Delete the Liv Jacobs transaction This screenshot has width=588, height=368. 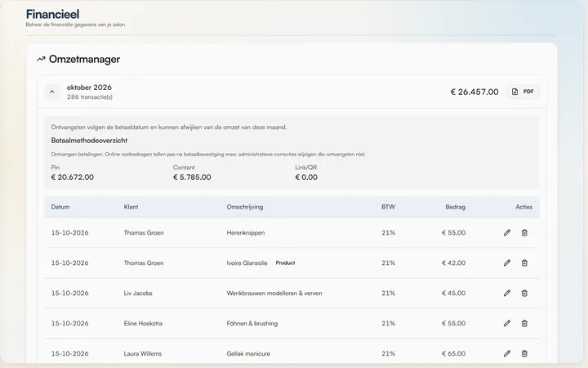coord(524,294)
